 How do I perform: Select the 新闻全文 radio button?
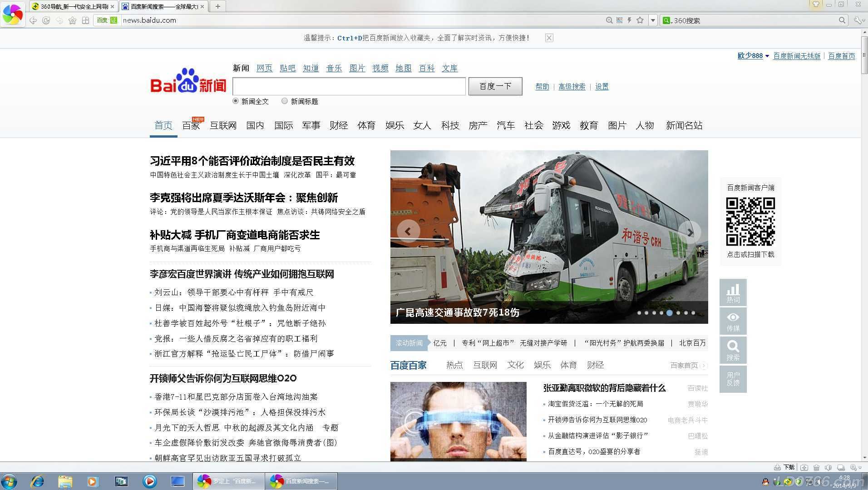pos(235,101)
